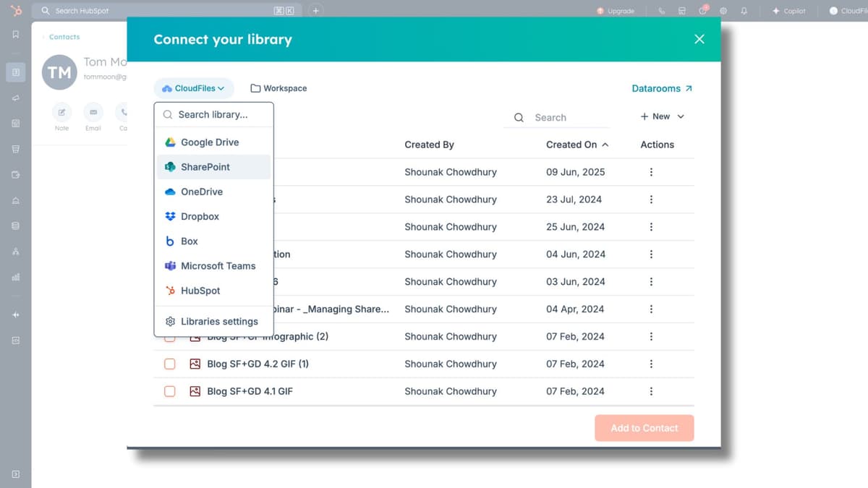Click the Add to Contact button
Screen dimensions: 868x488
644,428
